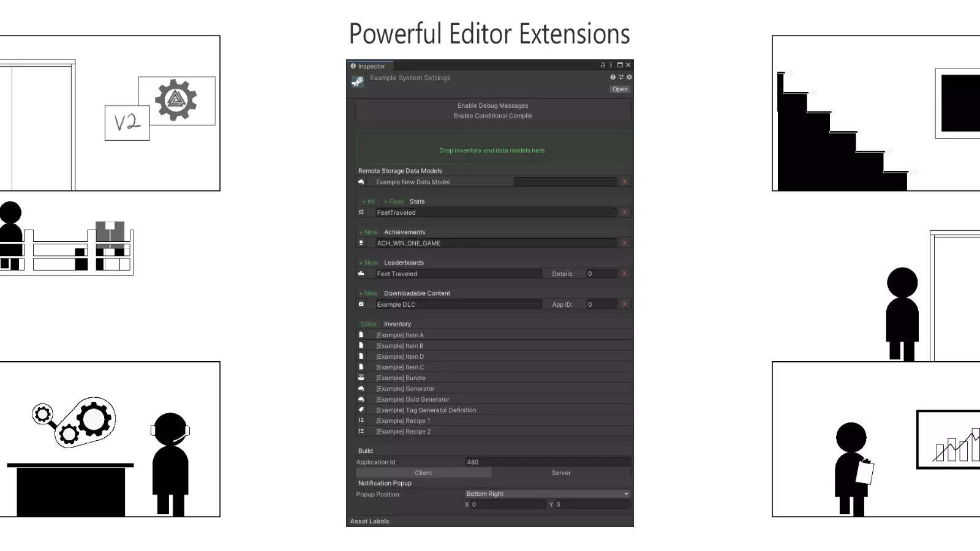Screen dimensions: 980x551
Task: Edit the ACH_WIN_ONE_GAME achievement field
Action: click(x=496, y=243)
